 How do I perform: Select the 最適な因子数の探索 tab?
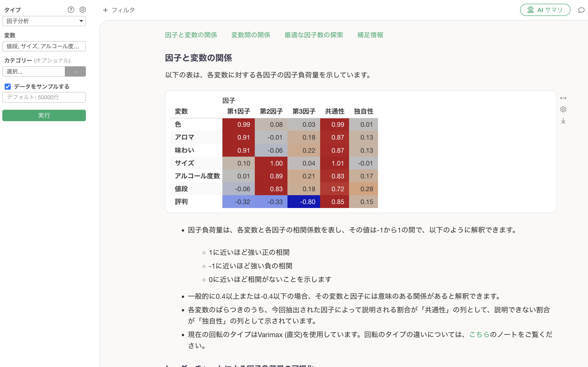click(314, 35)
